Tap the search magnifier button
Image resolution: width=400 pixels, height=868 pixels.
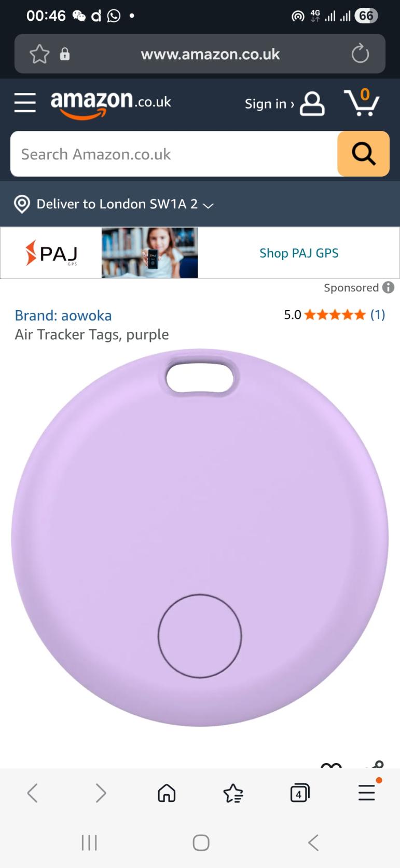363,154
